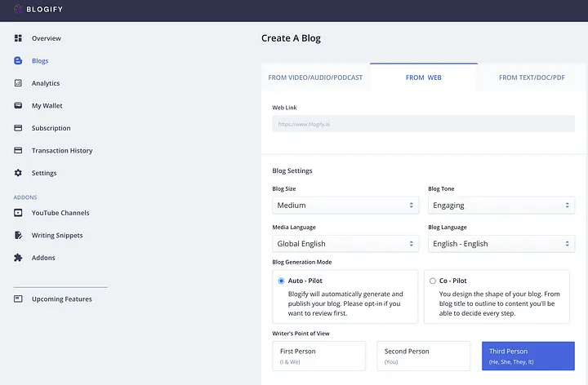Open the Media Language dropdown
588x385 pixels.
345,244
